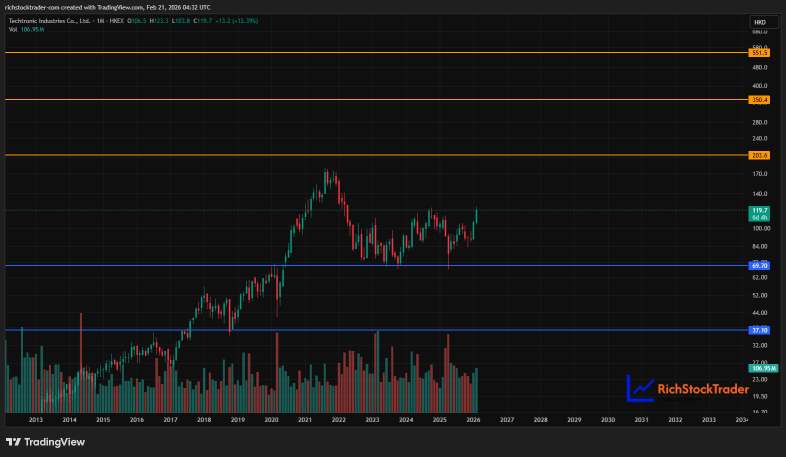
Task: Click the 32.00 price scale value
Action: (760, 346)
